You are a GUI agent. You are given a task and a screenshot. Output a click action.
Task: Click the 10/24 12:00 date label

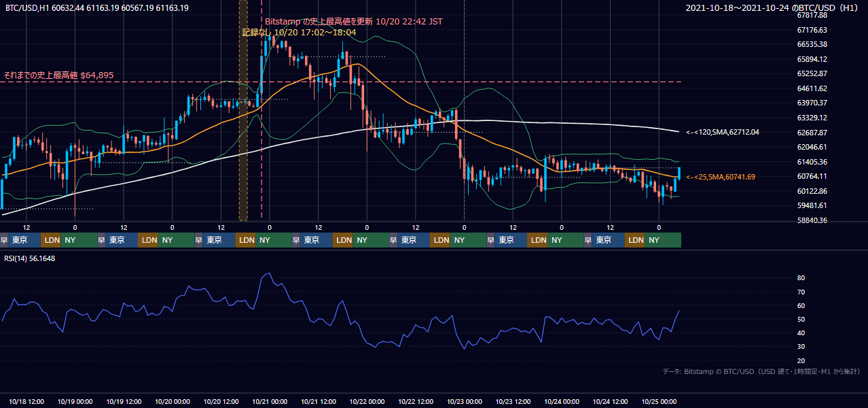(x=611, y=402)
